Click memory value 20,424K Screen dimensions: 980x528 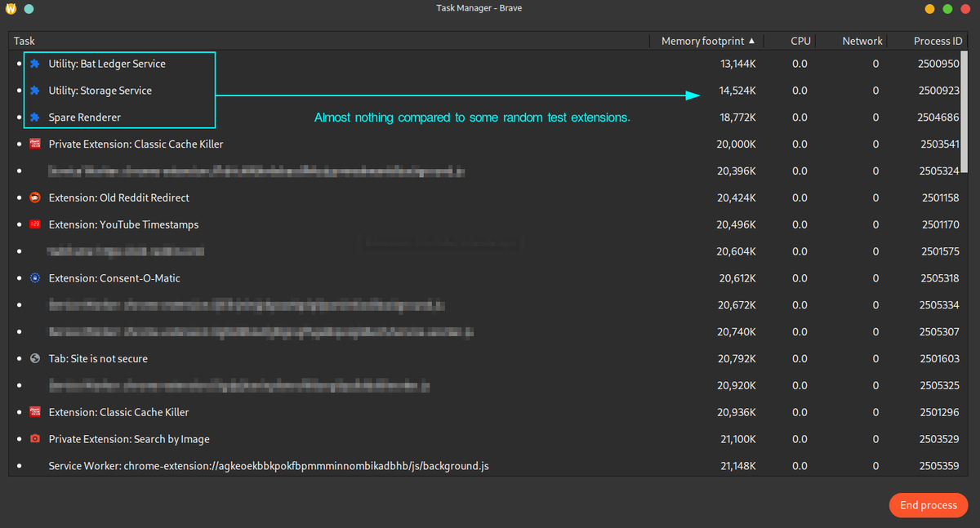pos(737,197)
